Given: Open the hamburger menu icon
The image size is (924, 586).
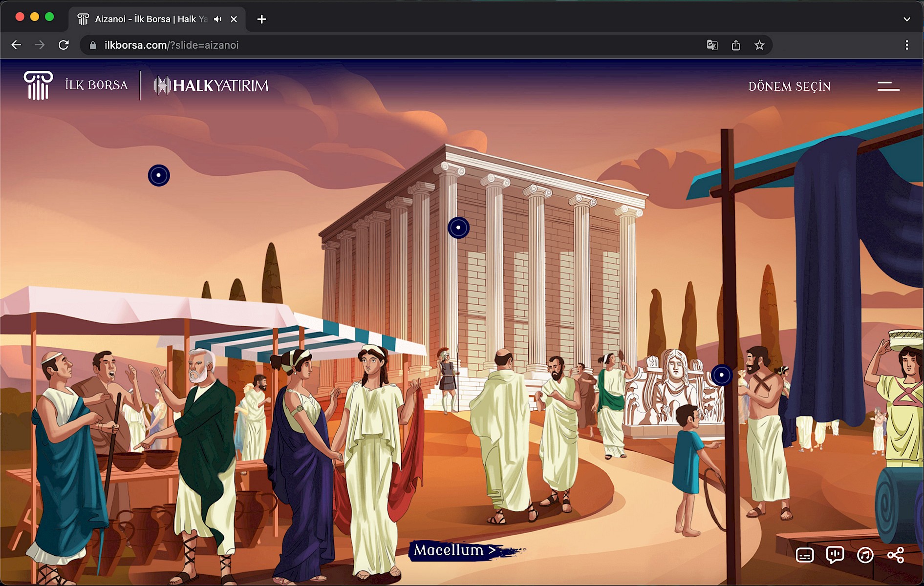Looking at the screenshot, I should click(888, 86).
